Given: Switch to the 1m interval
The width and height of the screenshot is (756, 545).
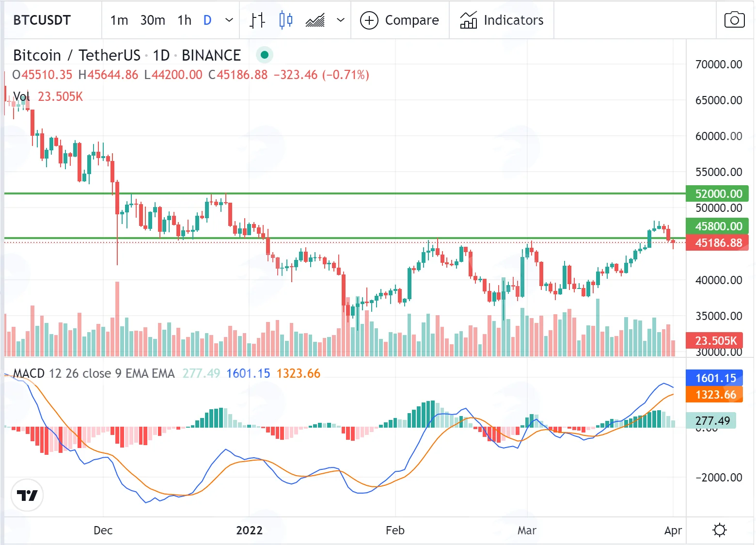Looking at the screenshot, I should pos(119,20).
